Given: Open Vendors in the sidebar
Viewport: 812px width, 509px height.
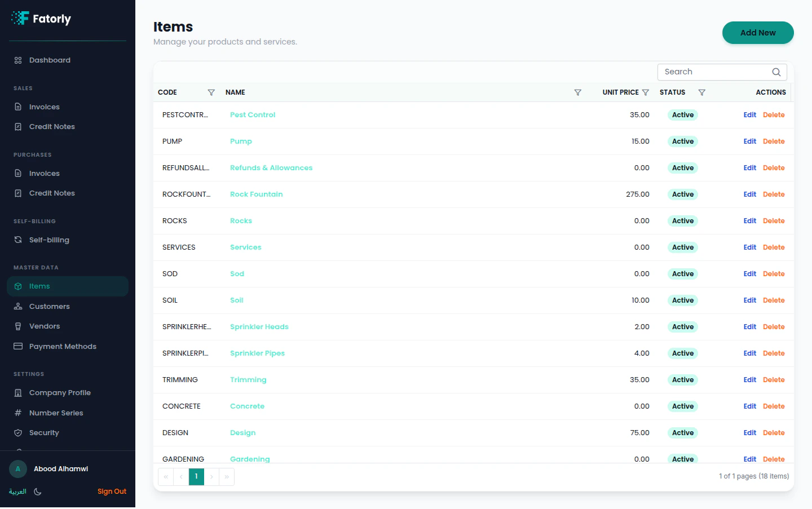Looking at the screenshot, I should pos(68,326).
